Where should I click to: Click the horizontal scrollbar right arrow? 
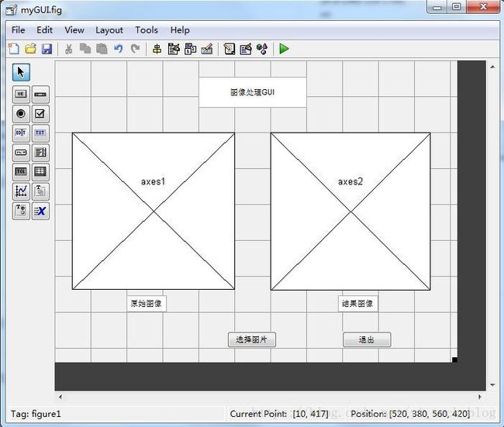coord(479,397)
